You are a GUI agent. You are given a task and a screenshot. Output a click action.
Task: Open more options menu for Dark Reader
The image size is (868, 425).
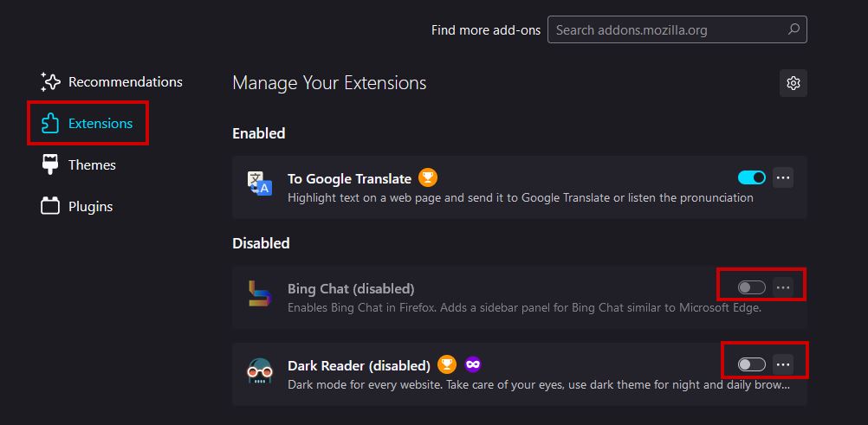783,364
